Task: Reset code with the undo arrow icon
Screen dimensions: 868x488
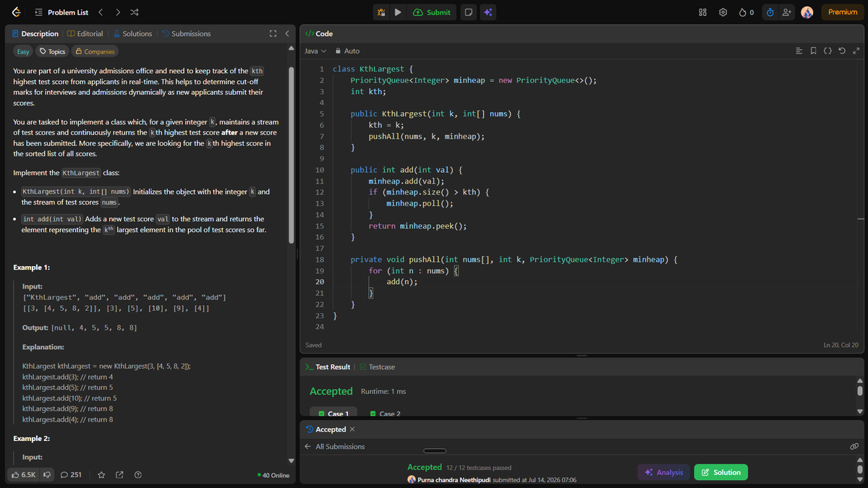Action: click(x=843, y=51)
